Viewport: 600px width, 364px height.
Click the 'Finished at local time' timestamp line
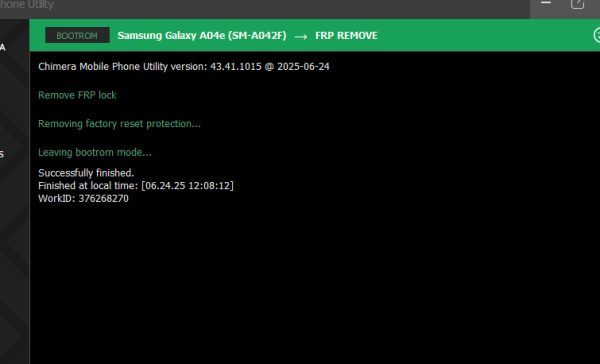136,186
